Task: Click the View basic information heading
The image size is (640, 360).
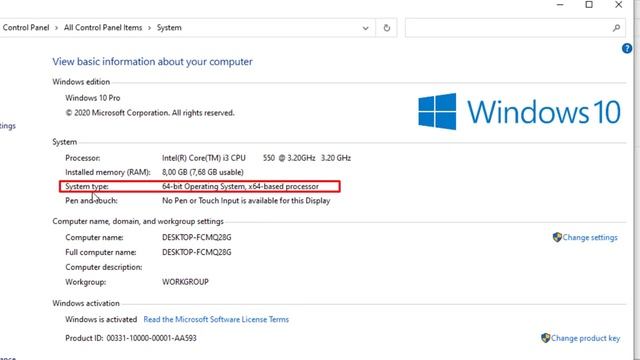Action: click(152, 62)
